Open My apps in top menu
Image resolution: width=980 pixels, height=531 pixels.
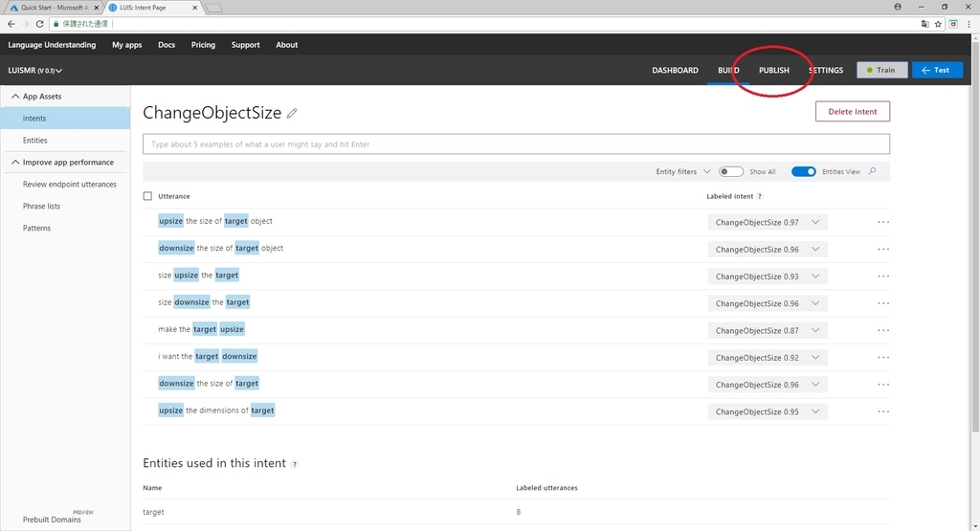[x=127, y=45]
